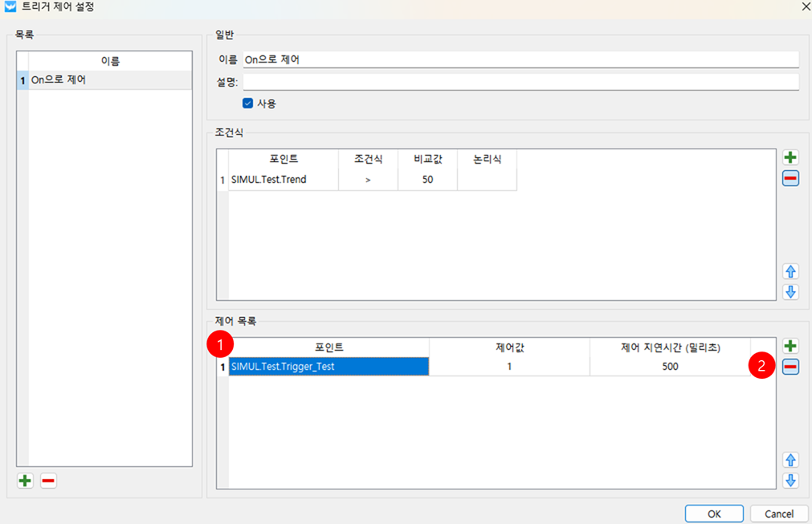This screenshot has width=812, height=524.
Task: Select the SIMUL.Test.Trigger_Test control point
Action: coord(328,367)
